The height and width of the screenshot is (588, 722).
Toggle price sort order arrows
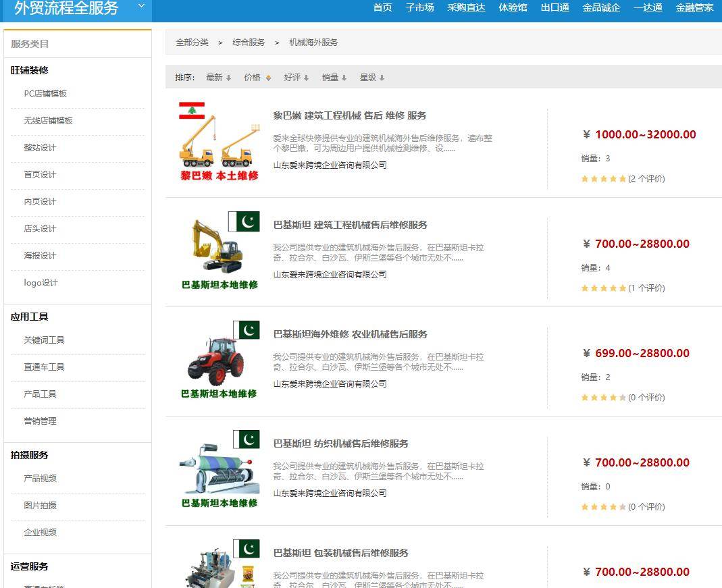268,78
